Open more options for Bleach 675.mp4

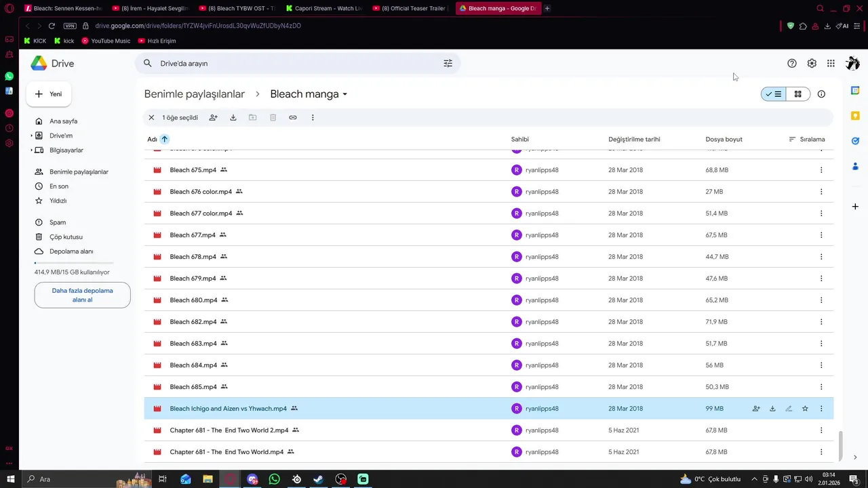[x=821, y=170]
